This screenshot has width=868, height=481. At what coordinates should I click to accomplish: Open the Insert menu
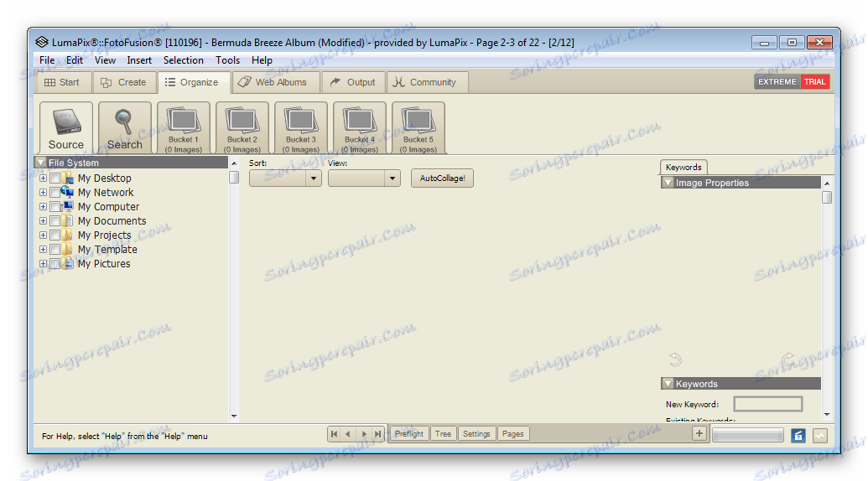coord(139,60)
